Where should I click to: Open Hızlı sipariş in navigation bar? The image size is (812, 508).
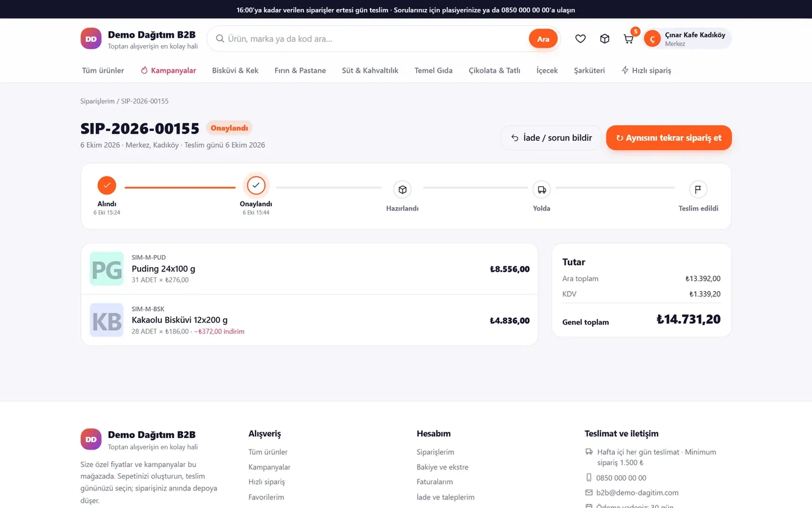646,71
